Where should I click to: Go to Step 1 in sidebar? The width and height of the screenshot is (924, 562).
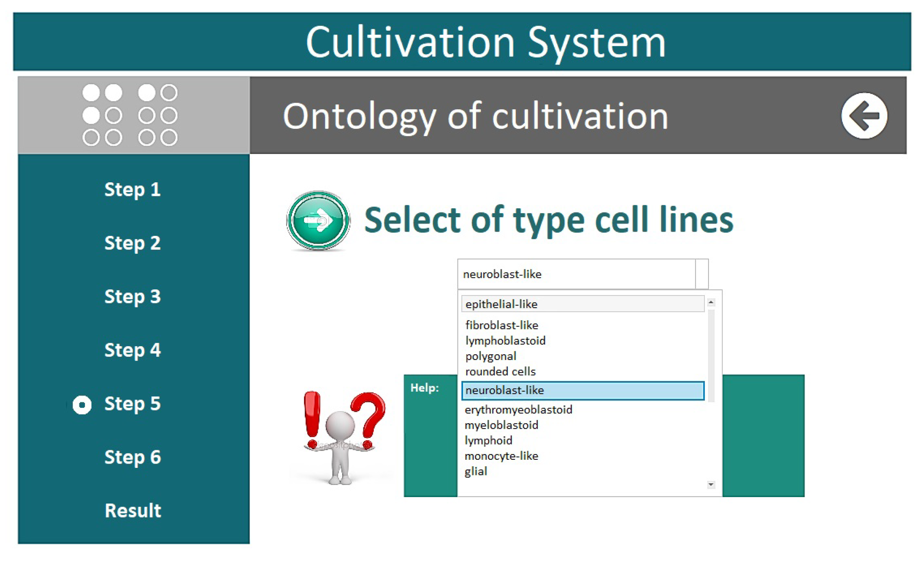coord(132,190)
